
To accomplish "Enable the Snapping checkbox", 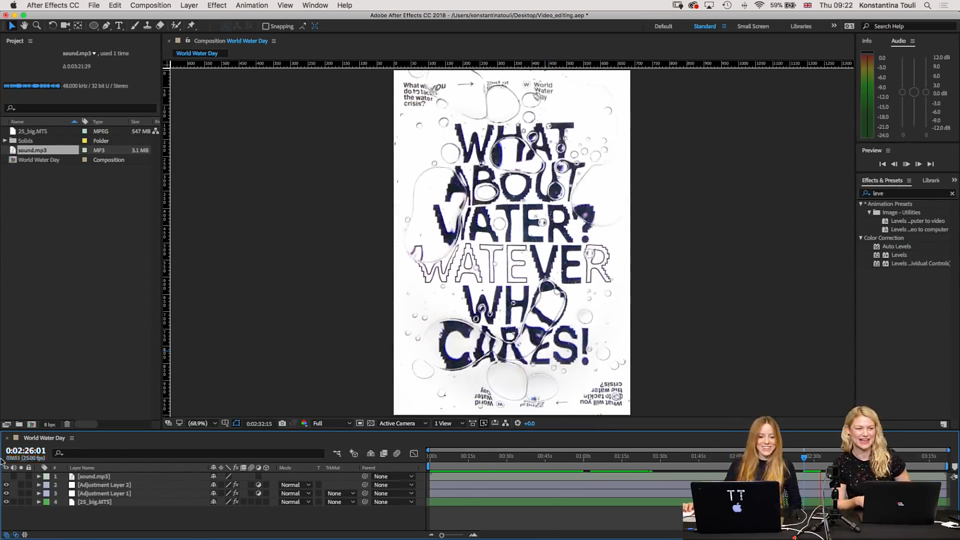I will [265, 26].
